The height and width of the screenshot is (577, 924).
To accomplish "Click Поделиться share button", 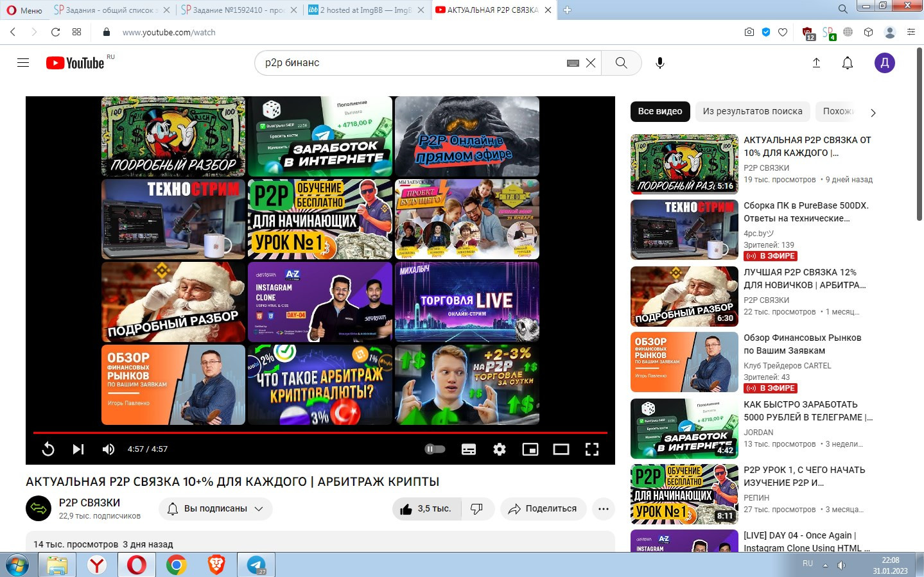I will coord(543,509).
